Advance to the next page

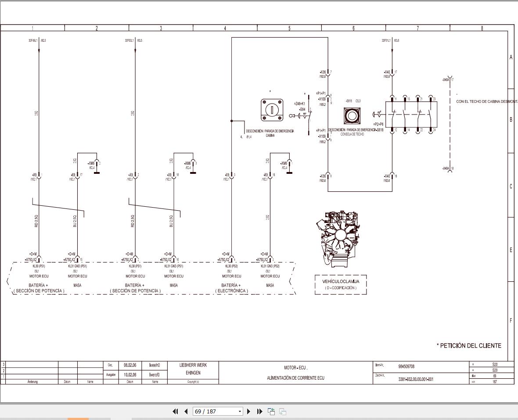tap(249, 411)
